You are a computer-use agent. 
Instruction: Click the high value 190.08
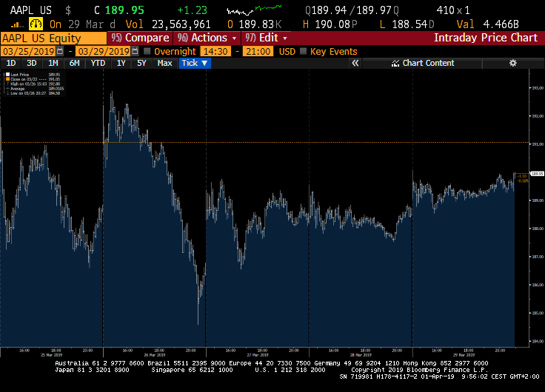[x=333, y=24]
